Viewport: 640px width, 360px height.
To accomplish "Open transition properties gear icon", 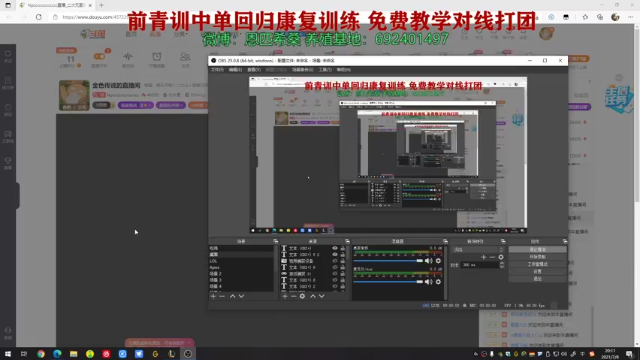I will tap(501, 257).
